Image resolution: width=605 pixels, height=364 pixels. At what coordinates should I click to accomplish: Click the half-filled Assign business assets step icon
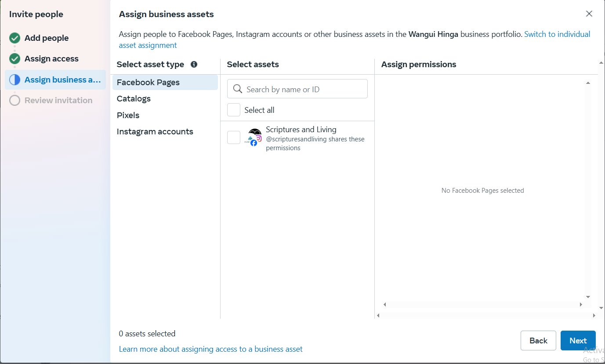point(15,79)
